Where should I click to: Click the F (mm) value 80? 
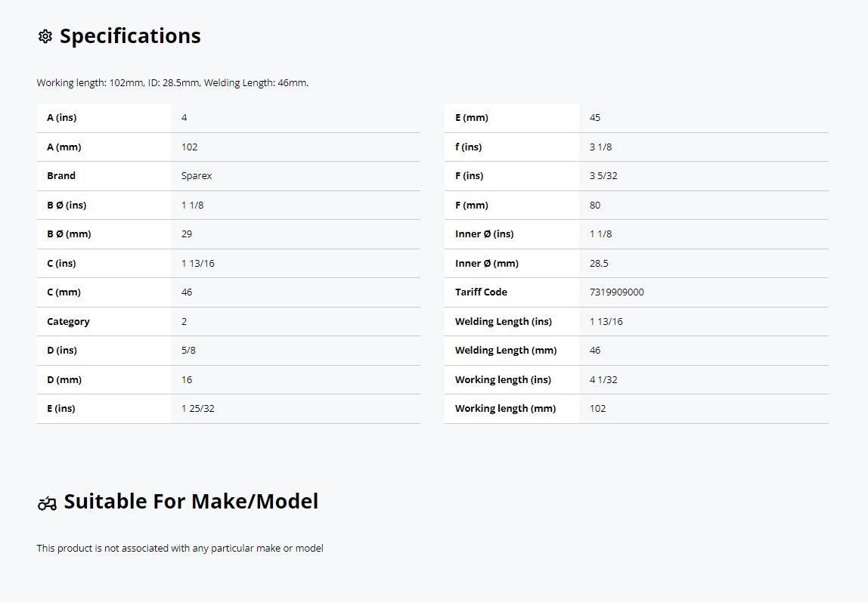pyautogui.click(x=595, y=206)
